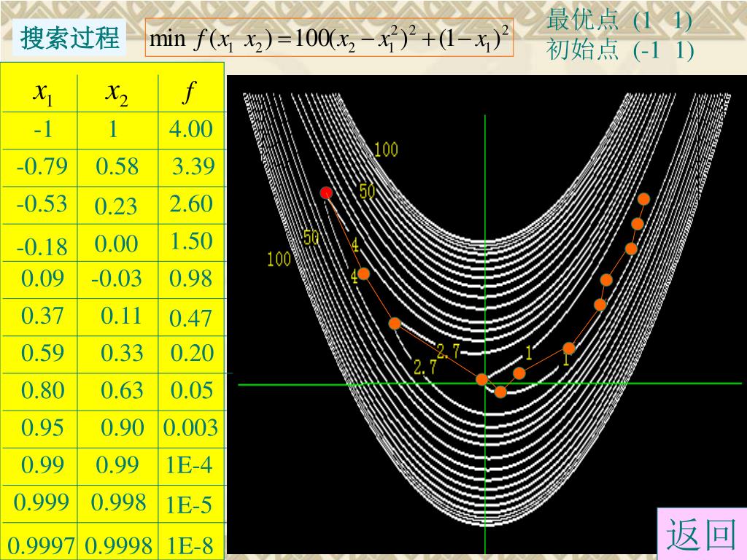This screenshot has height=560, width=747.
Task: Click the f value 4.00 cell
Action: coord(191,129)
